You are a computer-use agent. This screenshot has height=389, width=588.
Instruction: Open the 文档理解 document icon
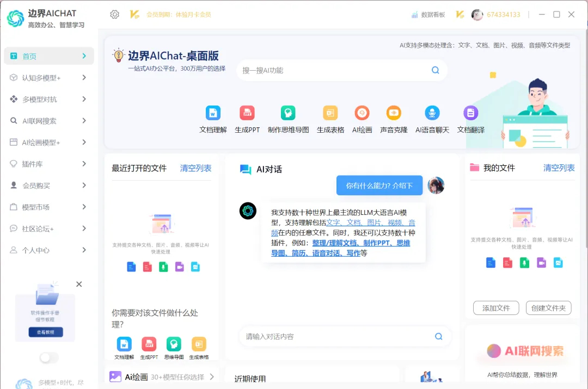point(213,113)
